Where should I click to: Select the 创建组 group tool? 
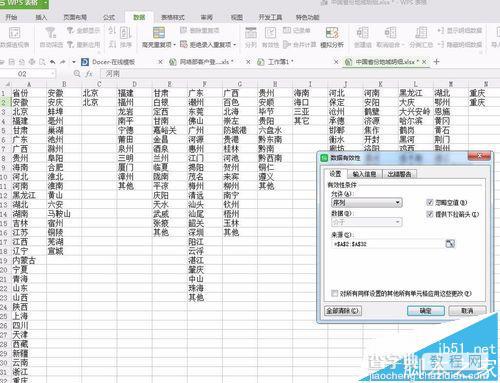point(362,37)
